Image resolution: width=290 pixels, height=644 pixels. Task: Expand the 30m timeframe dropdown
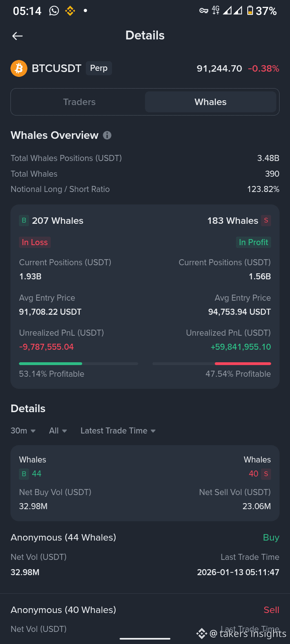tap(23, 431)
